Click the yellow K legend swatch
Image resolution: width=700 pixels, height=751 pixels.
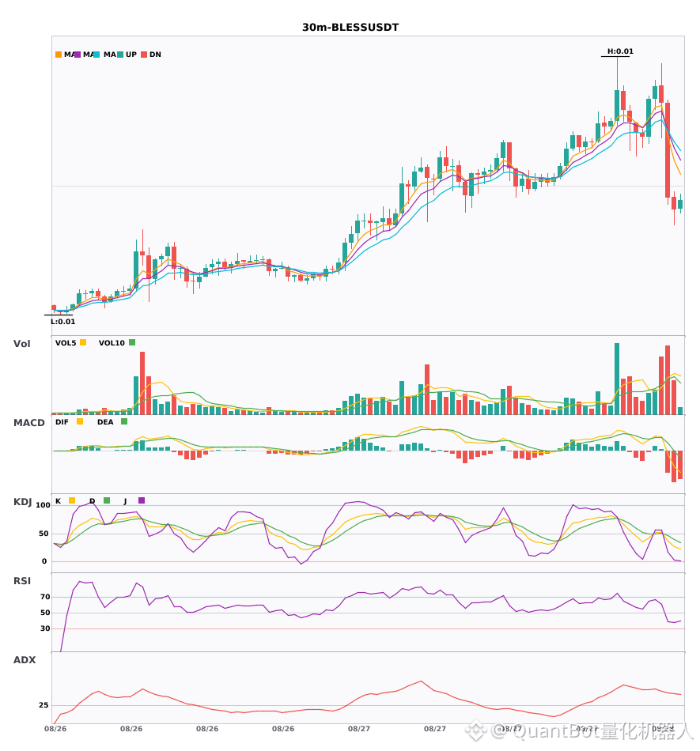click(72, 500)
